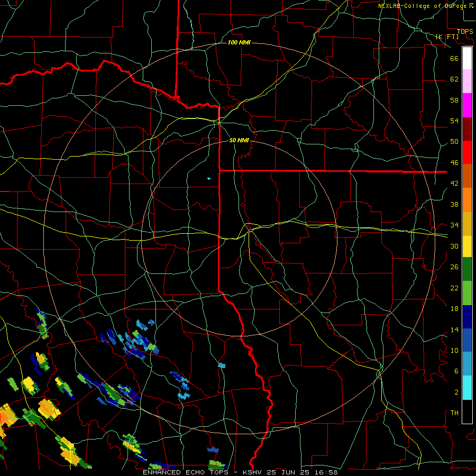Click the legend value '50'
476x476 pixels.
454,142
